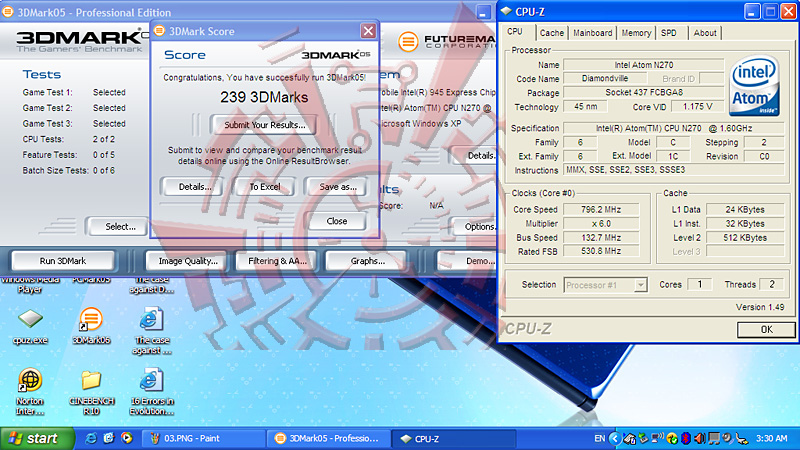Click the EN language bar indicator
The height and width of the screenshot is (450, 800).
pos(599,438)
